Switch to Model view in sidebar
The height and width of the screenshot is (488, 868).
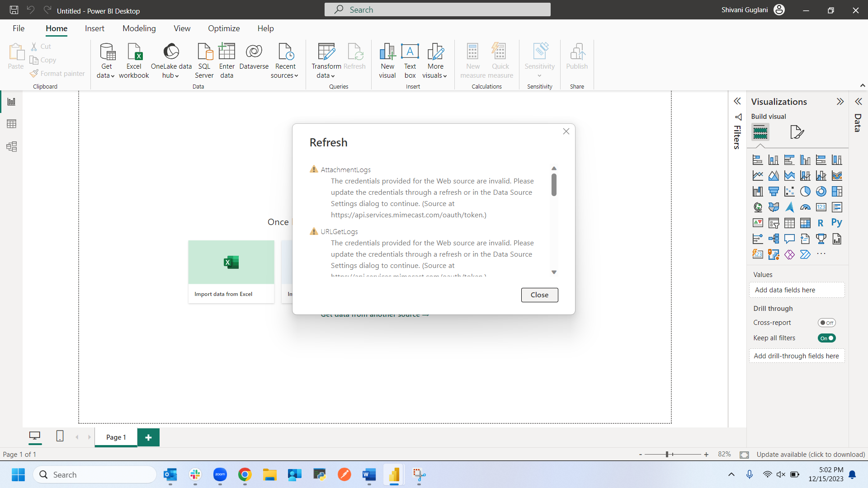point(11,147)
